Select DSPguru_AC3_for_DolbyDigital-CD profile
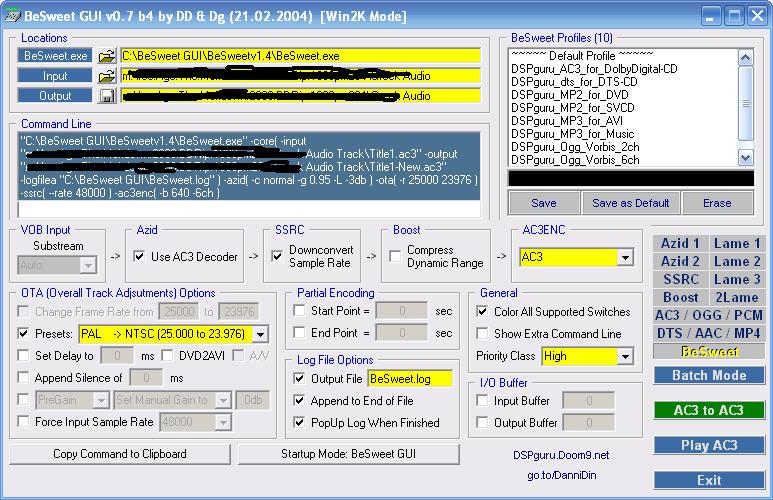 click(x=594, y=69)
